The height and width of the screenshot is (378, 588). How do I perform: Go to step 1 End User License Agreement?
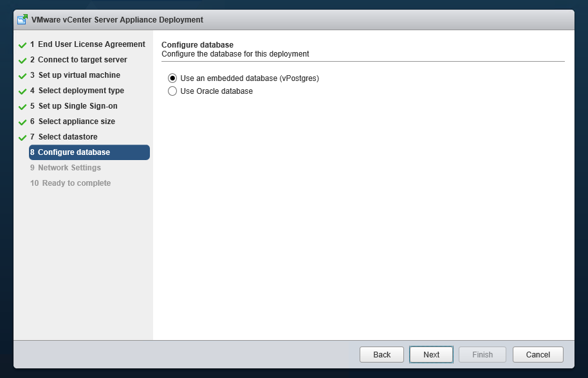87,44
